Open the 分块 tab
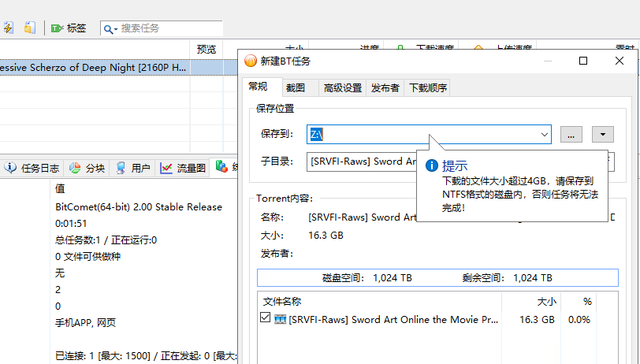Screen dimensions: 640x364 coord(87,168)
